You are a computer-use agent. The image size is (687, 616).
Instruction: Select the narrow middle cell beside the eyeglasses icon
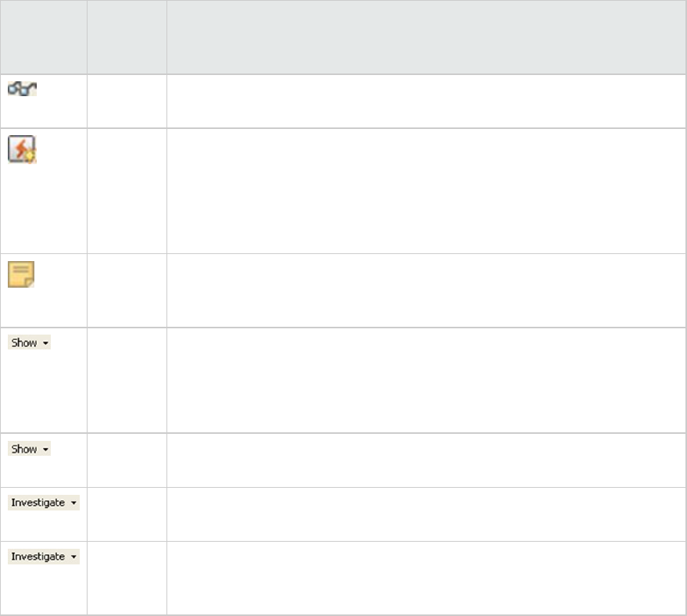(127, 102)
